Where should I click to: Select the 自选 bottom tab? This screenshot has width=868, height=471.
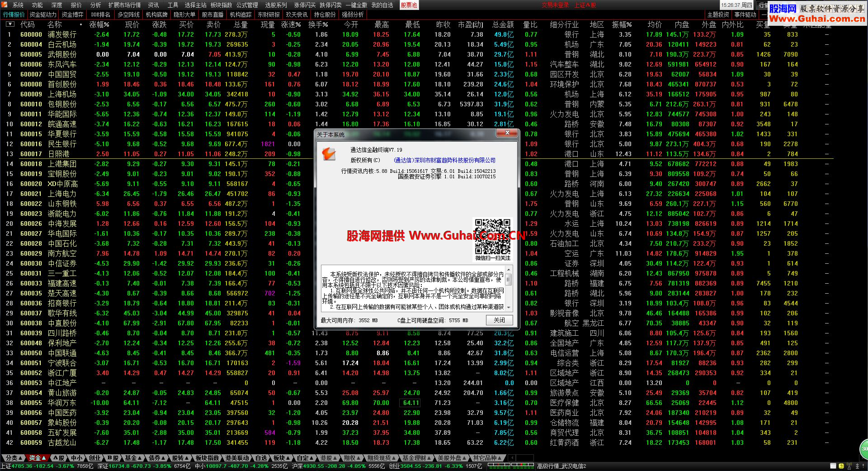pyautogui.click(x=261, y=458)
